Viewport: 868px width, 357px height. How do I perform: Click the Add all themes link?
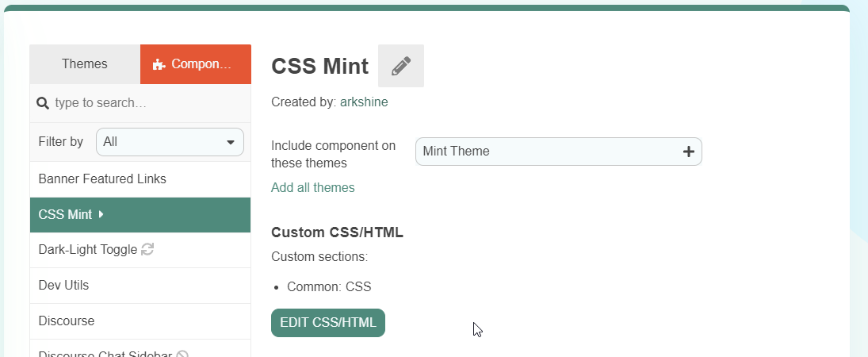[312, 187]
